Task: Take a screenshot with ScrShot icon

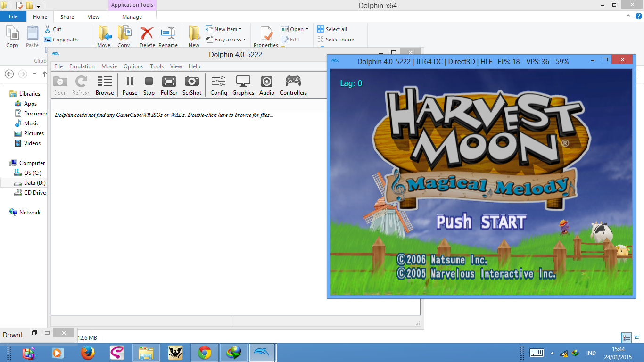Action: 192,85
